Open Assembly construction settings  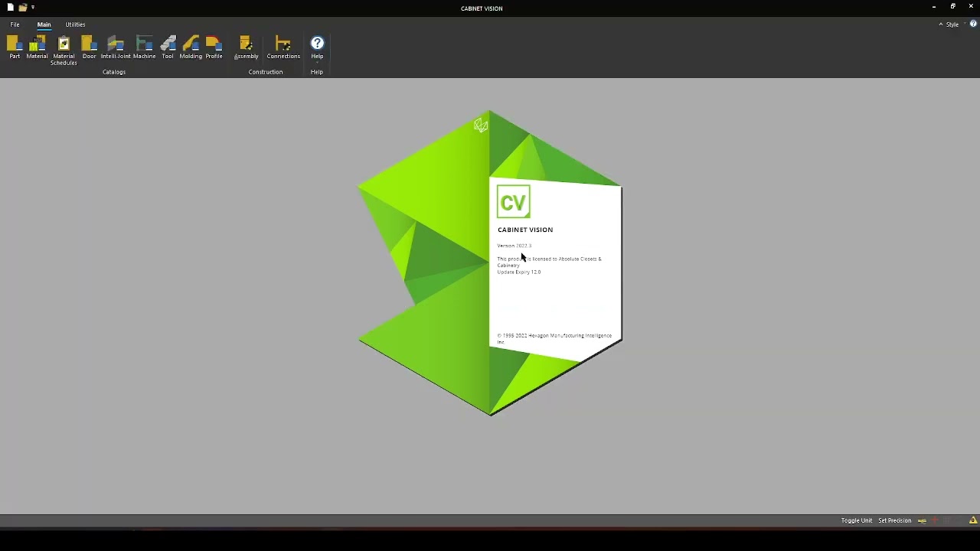coord(246,47)
